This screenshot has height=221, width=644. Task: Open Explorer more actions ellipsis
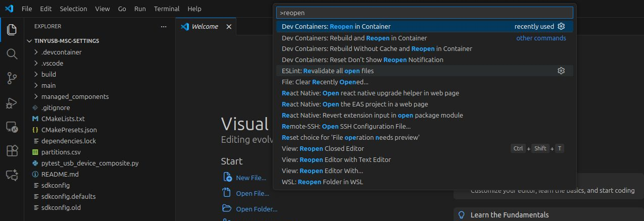tap(163, 26)
